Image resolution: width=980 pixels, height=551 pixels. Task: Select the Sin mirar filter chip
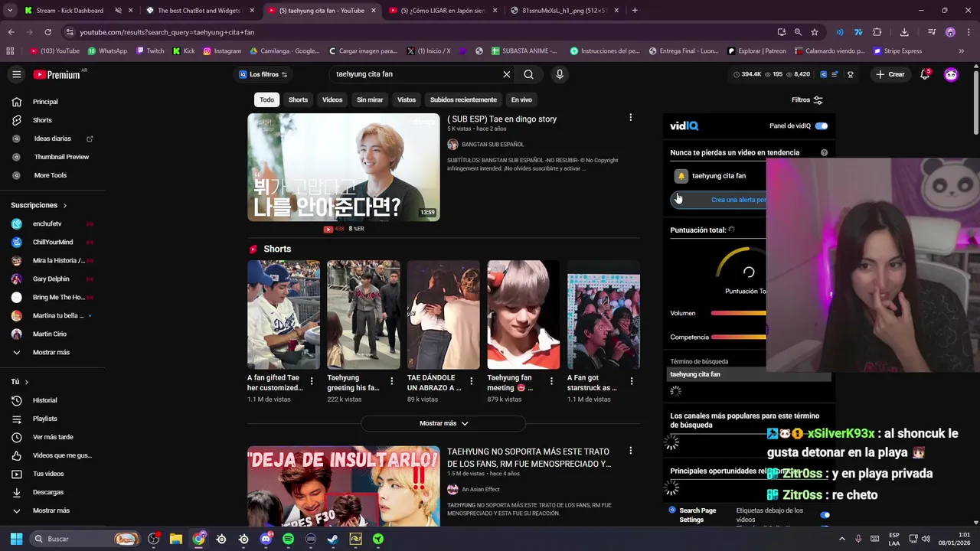coord(370,99)
